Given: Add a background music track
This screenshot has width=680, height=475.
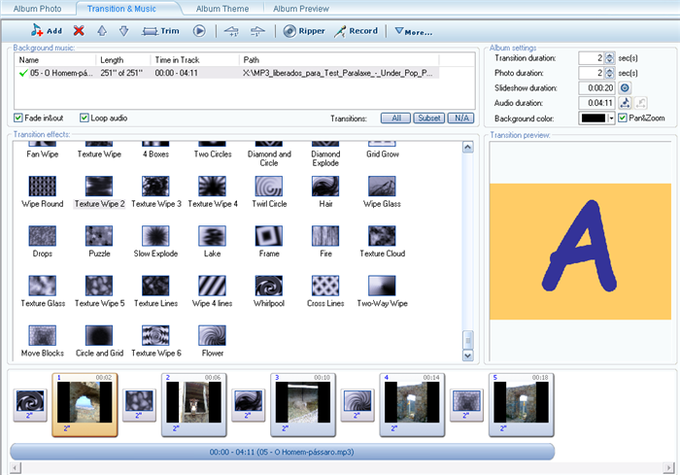Looking at the screenshot, I should point(46,31).
